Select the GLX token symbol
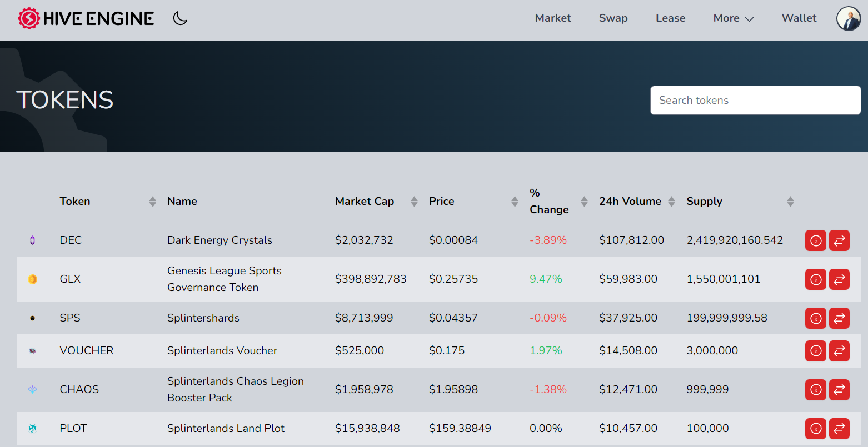 pyautogui.click(x=70, y=279)
